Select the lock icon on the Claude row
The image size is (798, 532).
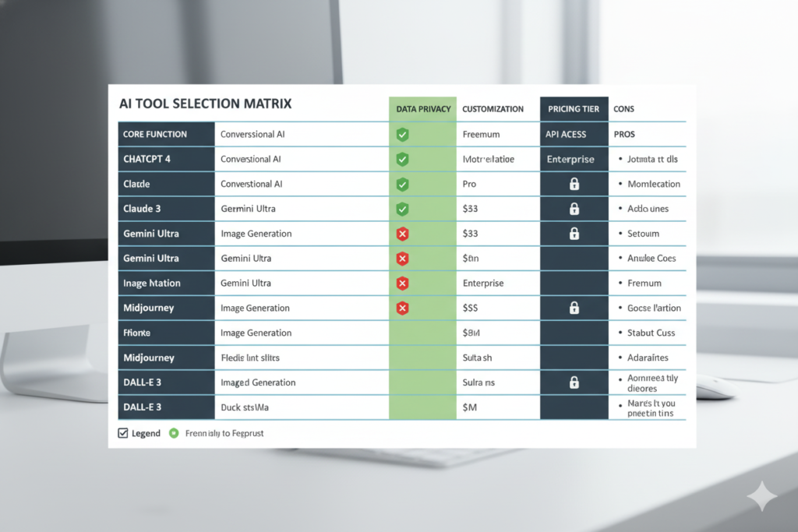(574, 184)
